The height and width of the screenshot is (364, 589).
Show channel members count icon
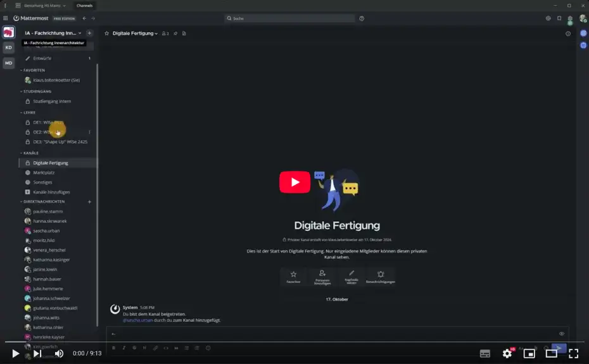pyautogui.click(x=165, y=34)
